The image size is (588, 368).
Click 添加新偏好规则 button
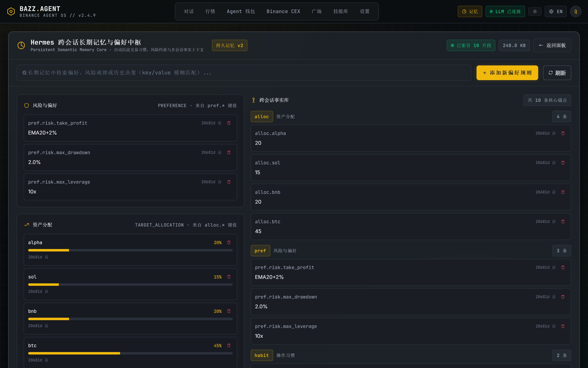(x=507, y=73)
